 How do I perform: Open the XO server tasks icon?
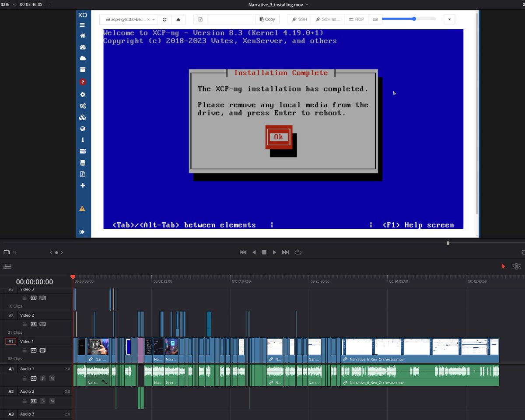[83, 151]
